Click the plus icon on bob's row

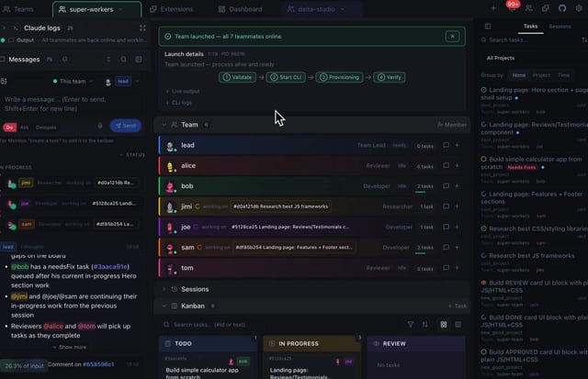pyautogui.click(x=457, y=186)
